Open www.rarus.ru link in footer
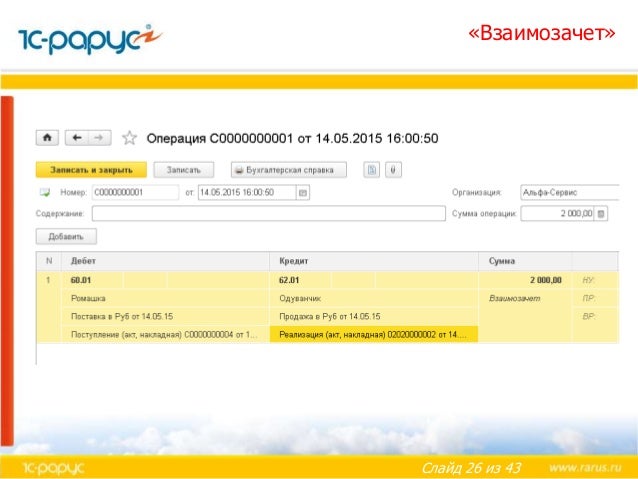Image resolution: width=638 pixels, height=479 pixels. click(x=585, y=467)
